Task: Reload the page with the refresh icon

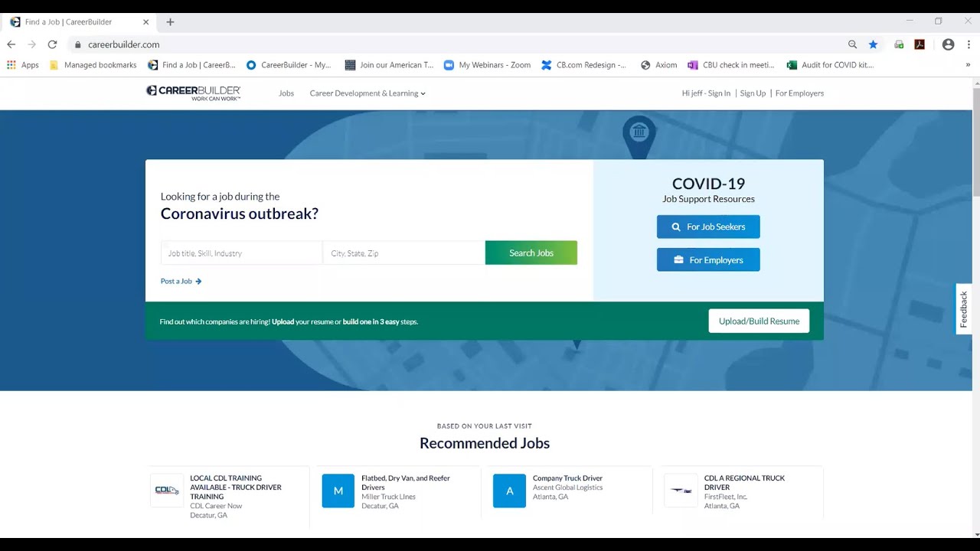Action: click(52, 44)
